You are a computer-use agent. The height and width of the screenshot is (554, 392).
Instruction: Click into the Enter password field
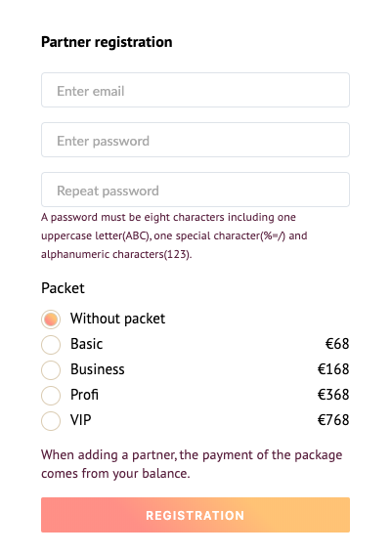click(196, 140)
